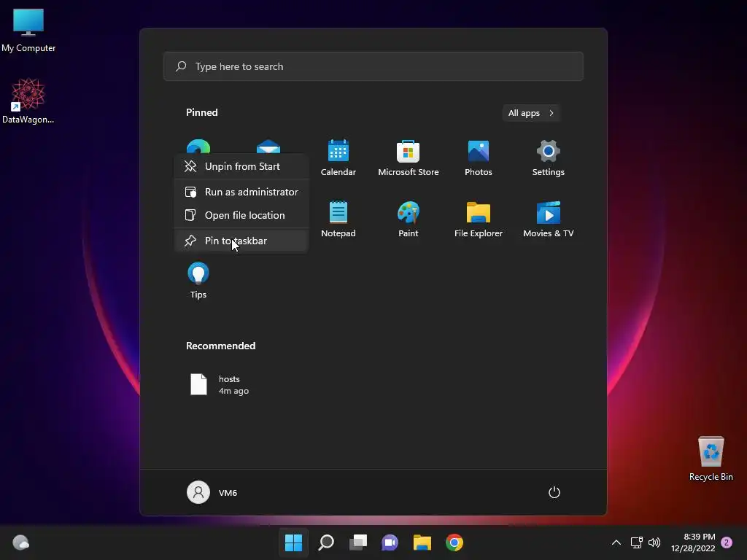
Task: Show hidden tray icons chevron
Action: pos(616,542)
